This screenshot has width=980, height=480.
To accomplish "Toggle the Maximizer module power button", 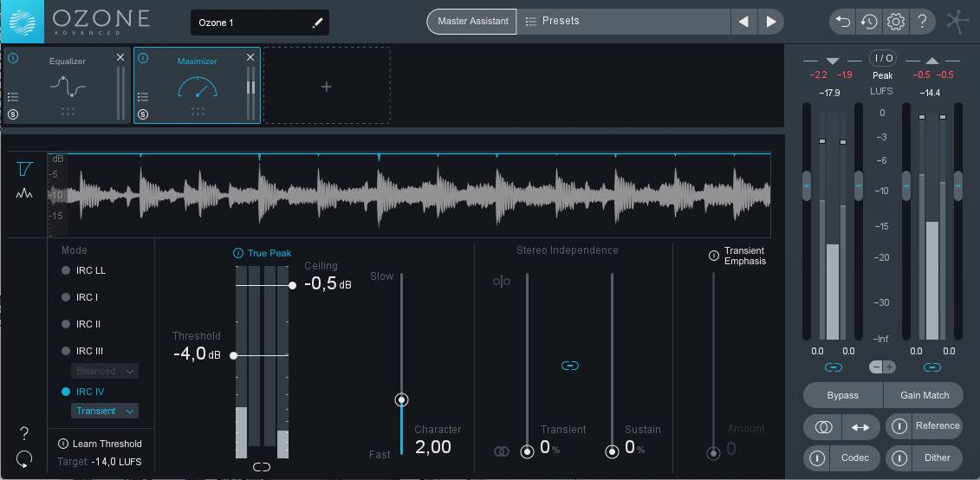I will pos(143,58).
